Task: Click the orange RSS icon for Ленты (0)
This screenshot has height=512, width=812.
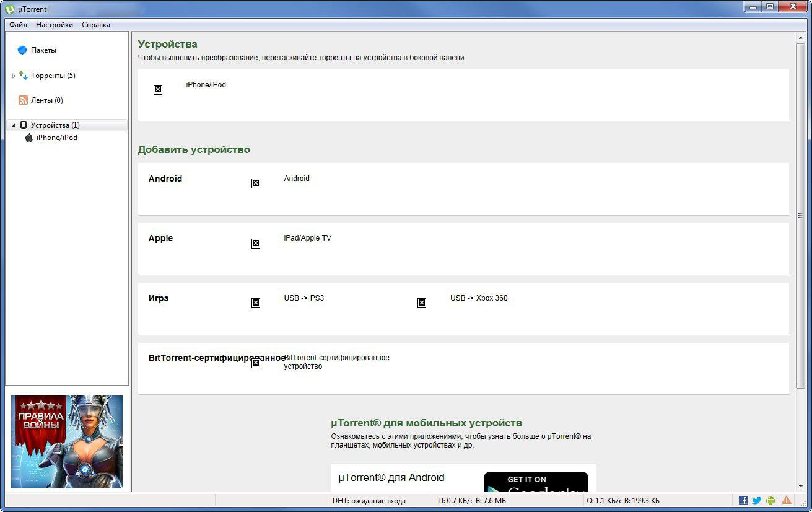Action: (23, 100)
